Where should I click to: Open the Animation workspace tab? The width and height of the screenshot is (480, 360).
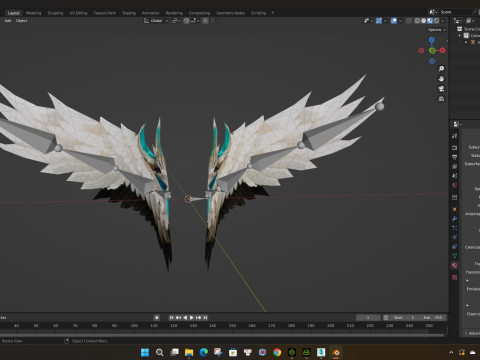pyautogui.click(x=151, y=13)
